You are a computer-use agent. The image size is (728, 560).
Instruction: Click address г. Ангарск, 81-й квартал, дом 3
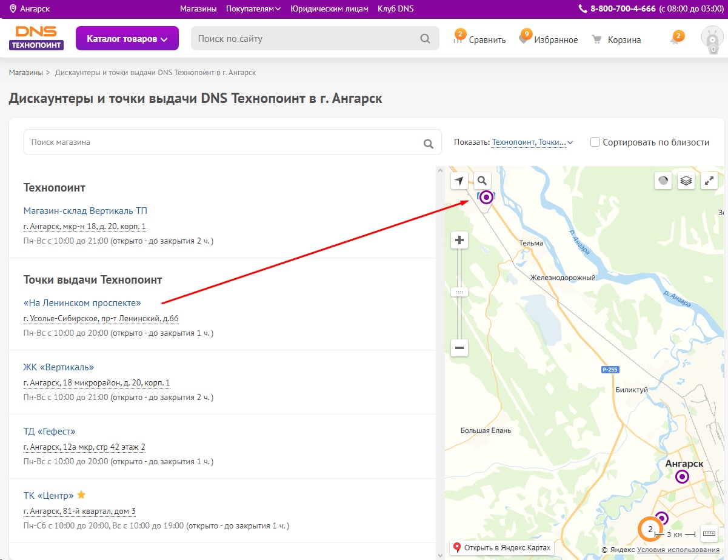point(79,512)
